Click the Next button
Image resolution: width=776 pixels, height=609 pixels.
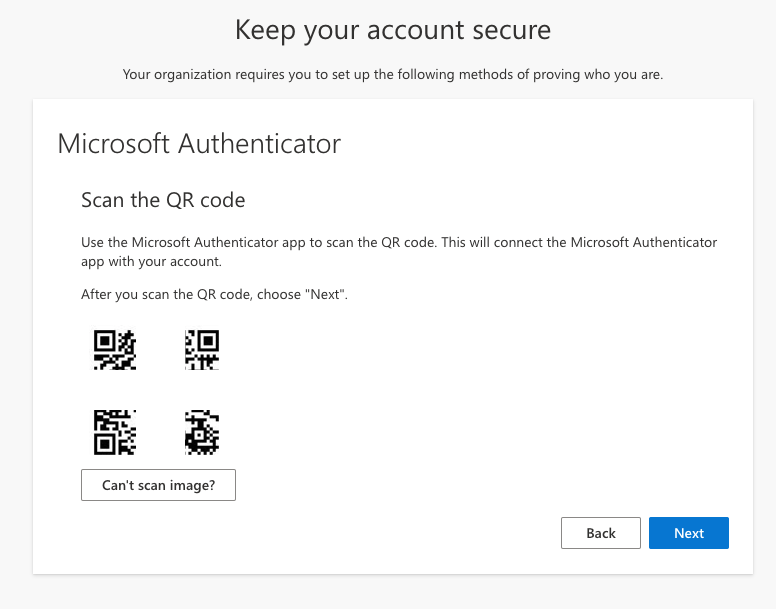[x=688, y=533]
